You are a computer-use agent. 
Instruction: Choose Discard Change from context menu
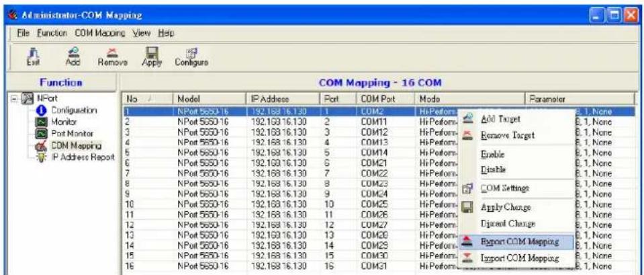point(516,224)
